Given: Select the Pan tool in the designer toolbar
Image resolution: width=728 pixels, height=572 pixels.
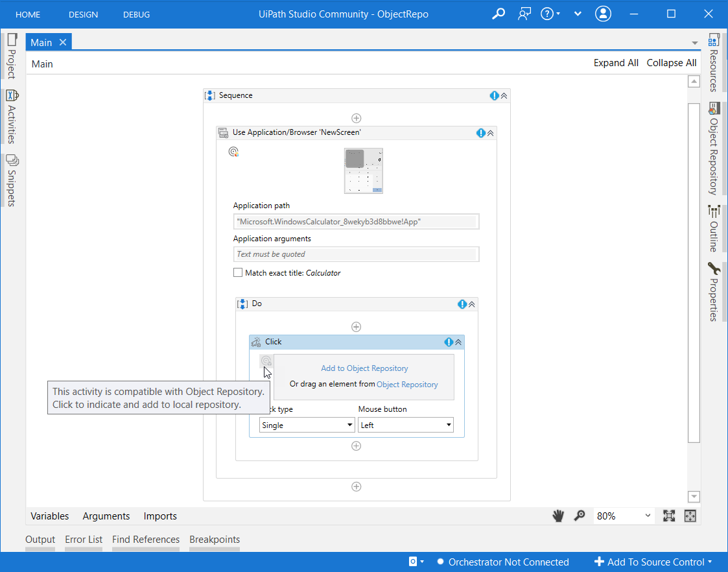Looking at the screenshot, I should point(558,516).
